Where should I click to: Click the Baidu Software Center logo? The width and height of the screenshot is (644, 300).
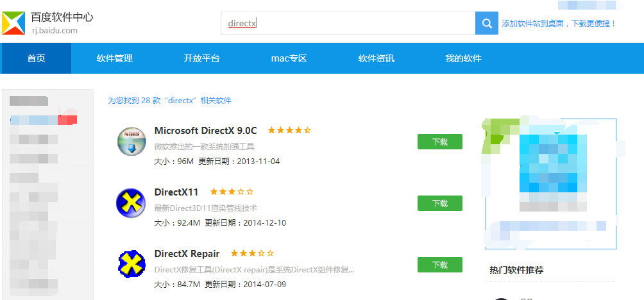(x=13, y=23)
